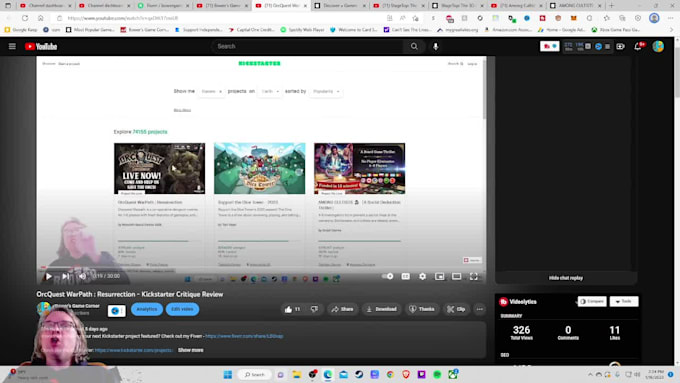Open the YouTube guide hamburger menu
Image resolution: width=680 pixels, height=383 pixels.
pos(12,46)
